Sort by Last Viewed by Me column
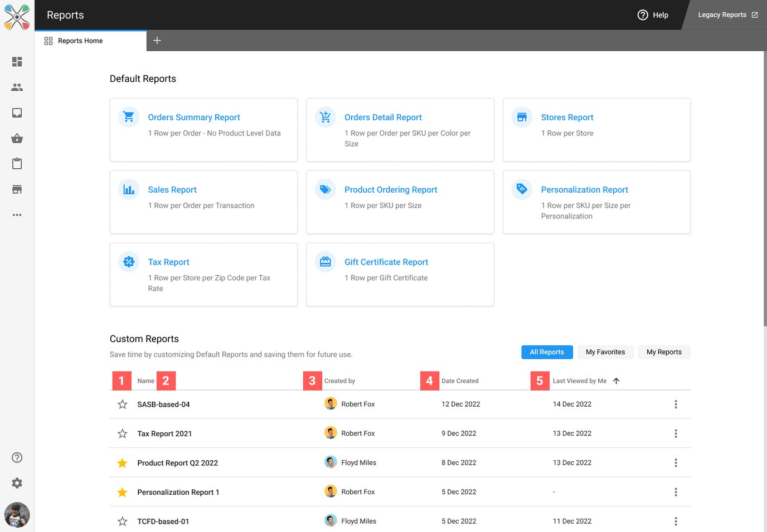The height and width of the screenshot is (532, 767). coord(580,381)
